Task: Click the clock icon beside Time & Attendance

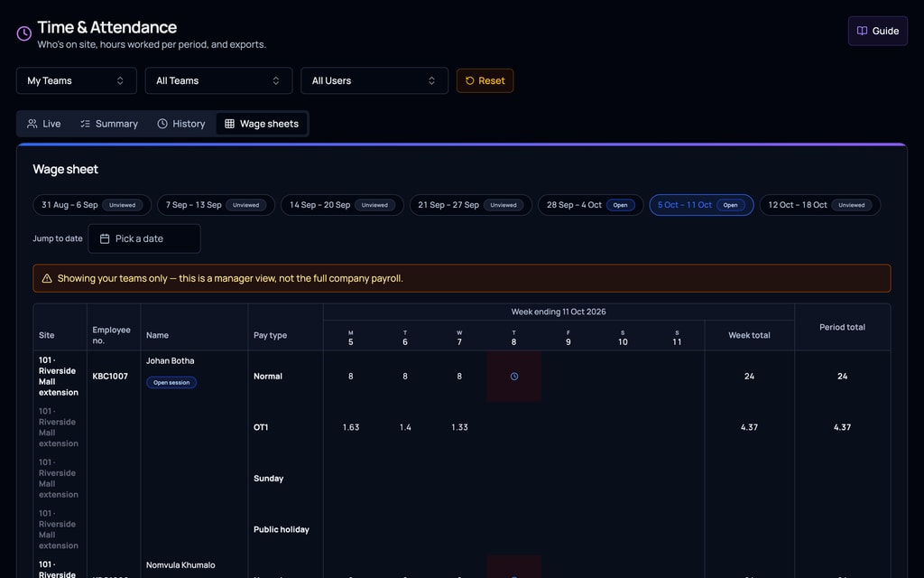Action: pos(24,33)
